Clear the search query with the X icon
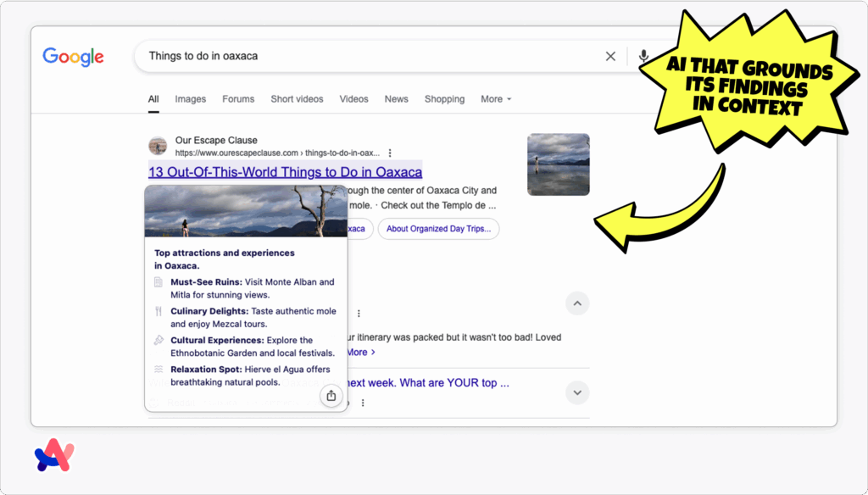 pos(610,56)
